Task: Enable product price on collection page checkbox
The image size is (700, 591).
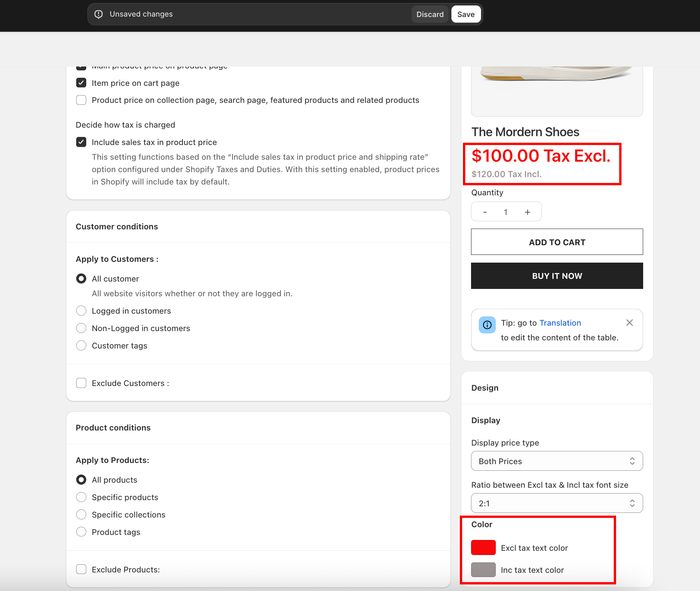Action: click(81, 100)
